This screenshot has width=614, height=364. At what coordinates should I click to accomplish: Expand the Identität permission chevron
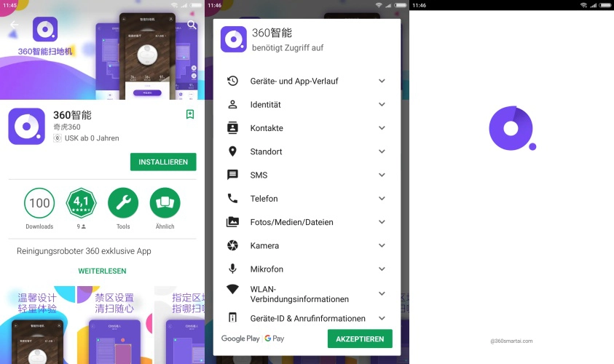(x=382, y=105)
